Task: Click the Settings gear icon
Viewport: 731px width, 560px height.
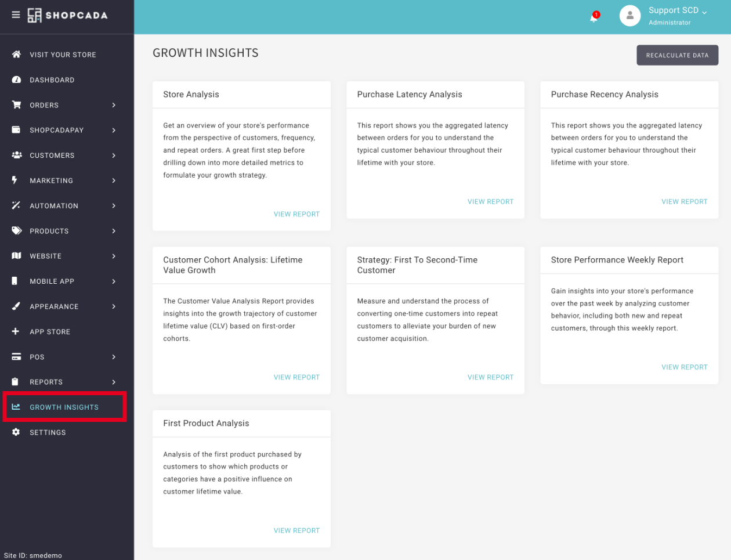Action: tap(16, 432)
